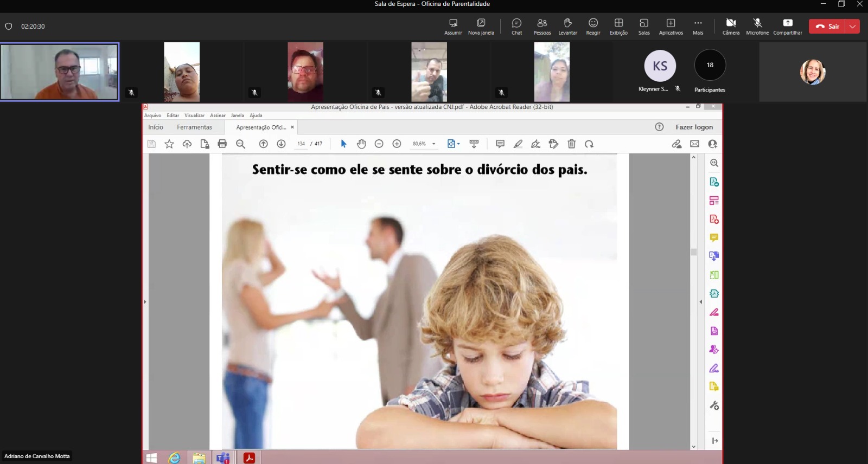This screenshot has width=868, height=464.
Task: Click the PDF vertical scrollbar thumb
Action: pyautogui.click(x=693, y=252)
